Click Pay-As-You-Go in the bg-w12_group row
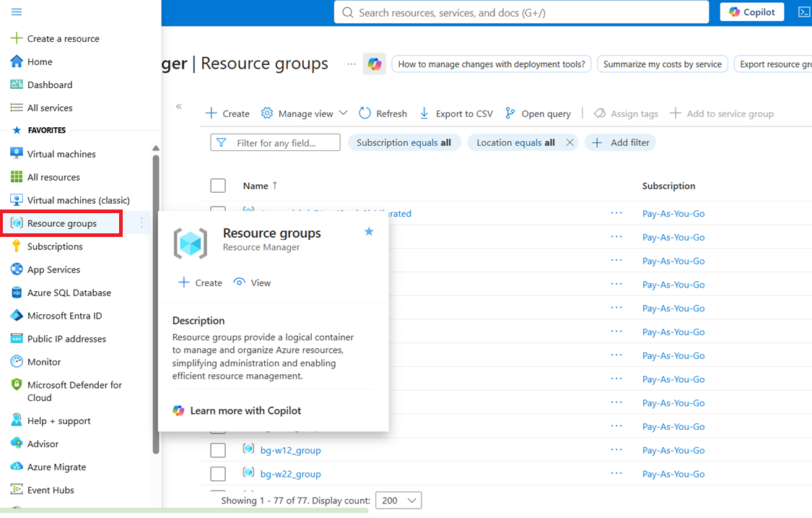This screenshot has height=518, width=812. click(673, 450)
